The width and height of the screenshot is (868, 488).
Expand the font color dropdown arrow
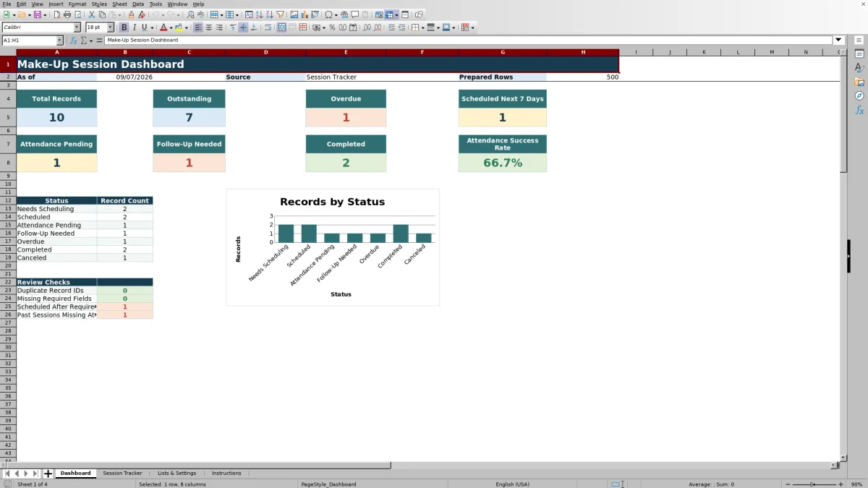pyautogui.click(x=171, y=27)
